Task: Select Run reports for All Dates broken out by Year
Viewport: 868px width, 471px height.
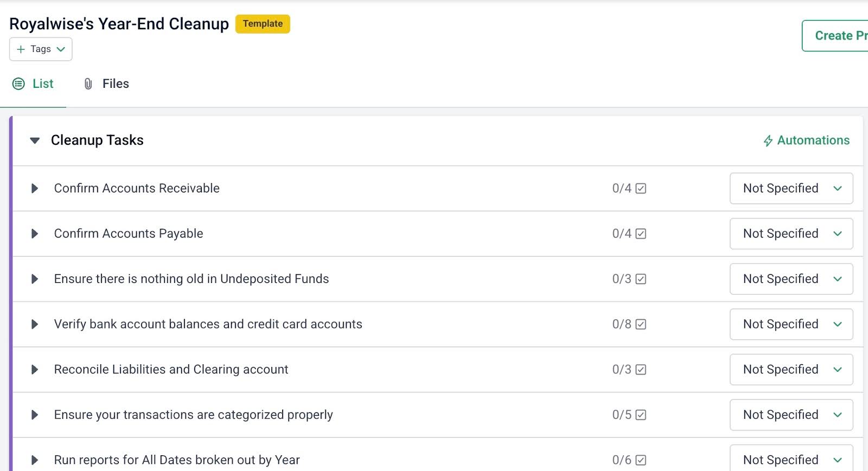Action: pyautogui.click(x=177, y=460)
